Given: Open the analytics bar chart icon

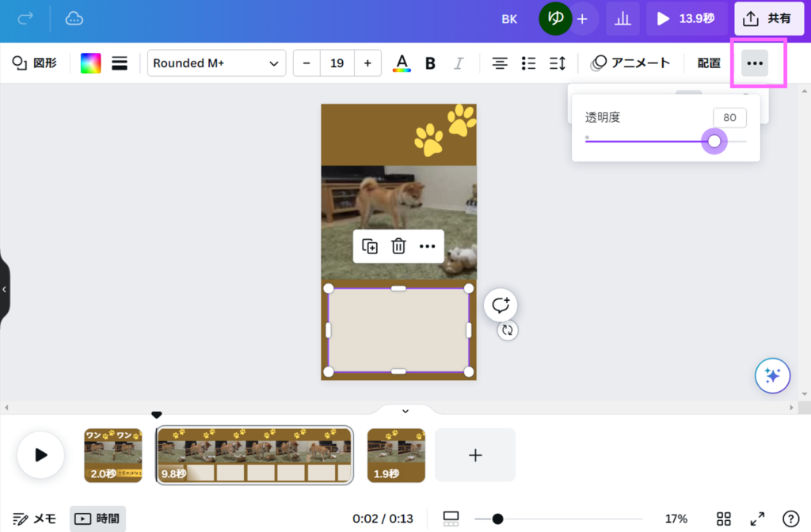Looking at the screenshot, I should coord(623,18).
